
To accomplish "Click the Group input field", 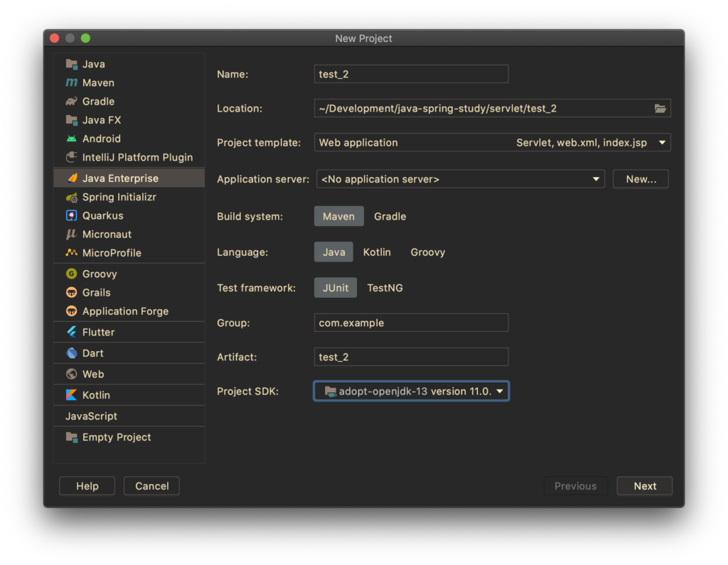I will click(x=411, y=323).
